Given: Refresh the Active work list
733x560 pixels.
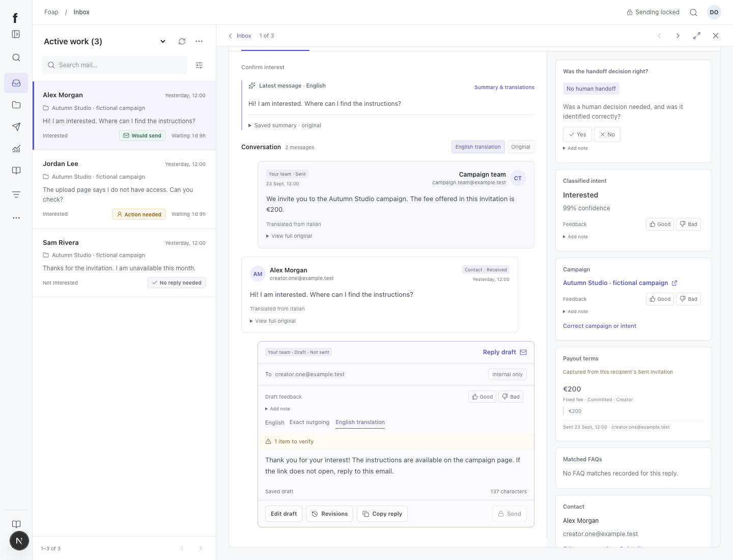Looking at the screenshot, I should click(182, 41).
